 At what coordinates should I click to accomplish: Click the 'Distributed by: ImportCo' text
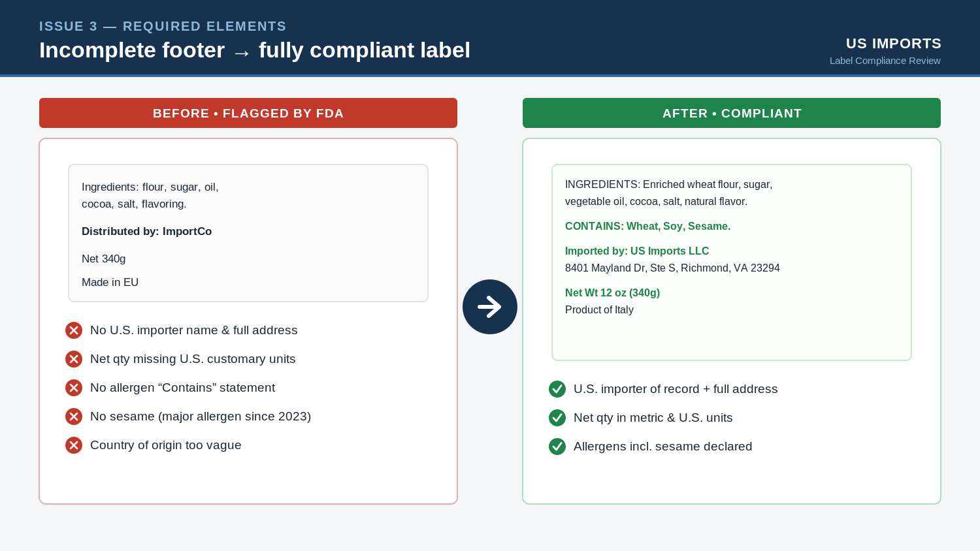click(147, 231)
